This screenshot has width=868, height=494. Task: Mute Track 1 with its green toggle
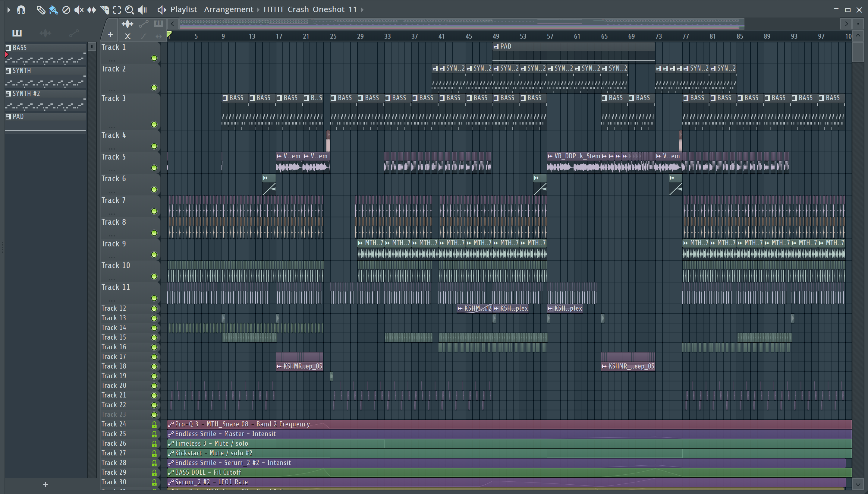pyautogui.click(x=154, y=58)
